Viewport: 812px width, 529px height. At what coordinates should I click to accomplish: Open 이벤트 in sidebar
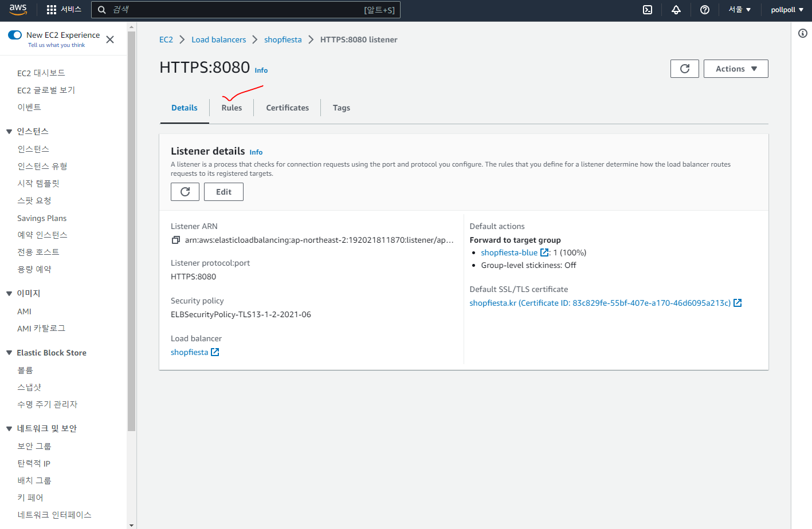click(x=29, y=108)
